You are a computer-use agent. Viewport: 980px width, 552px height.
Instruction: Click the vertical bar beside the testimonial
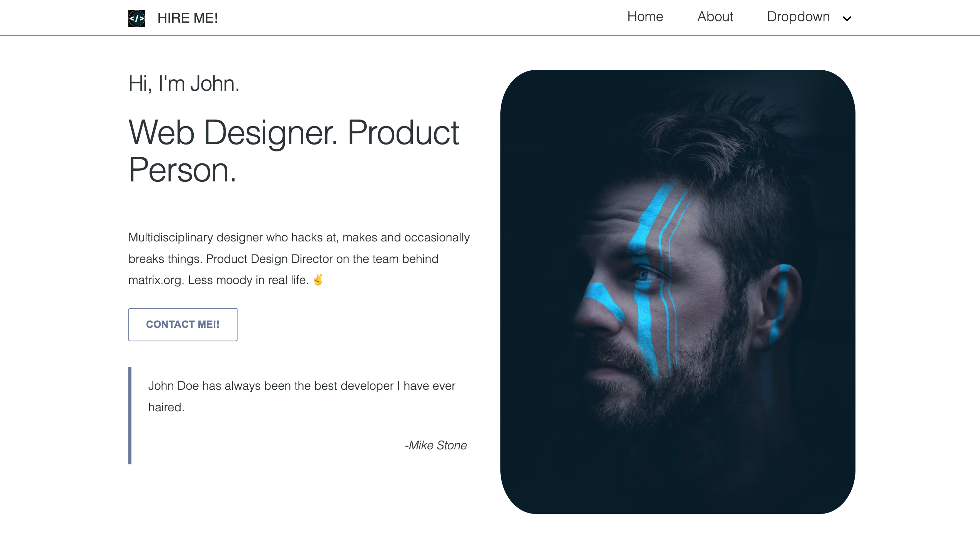(130, 416)
